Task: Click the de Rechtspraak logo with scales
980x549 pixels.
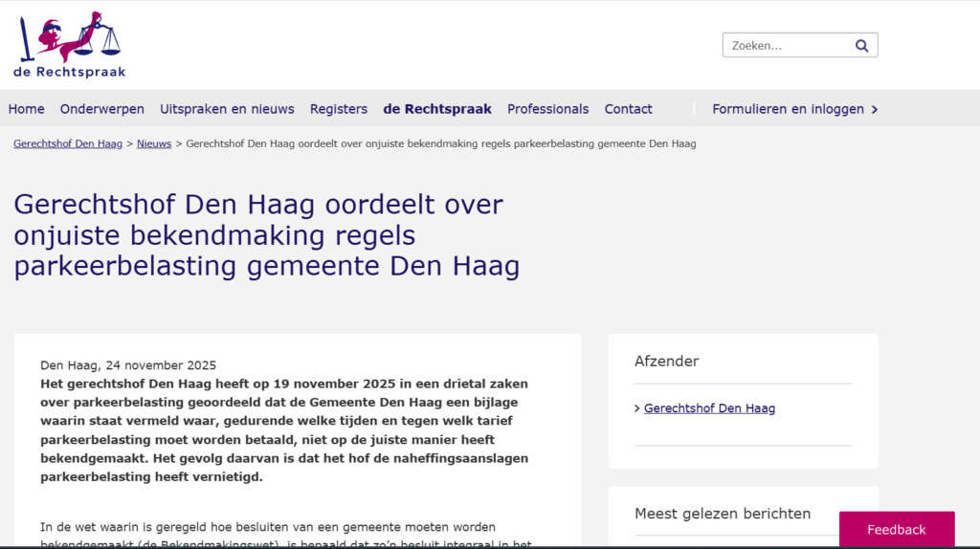Action: (x=69, y=45)
